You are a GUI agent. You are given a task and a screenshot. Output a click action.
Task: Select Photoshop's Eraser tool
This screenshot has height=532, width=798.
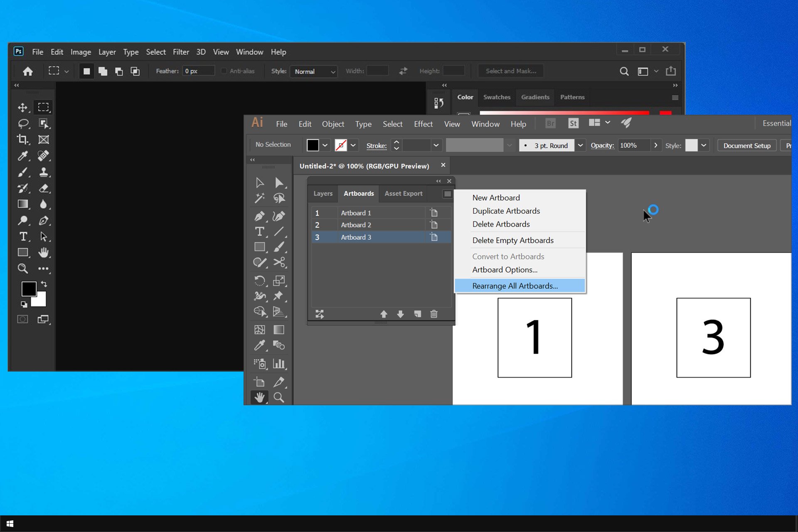click(x=43, y=188)
